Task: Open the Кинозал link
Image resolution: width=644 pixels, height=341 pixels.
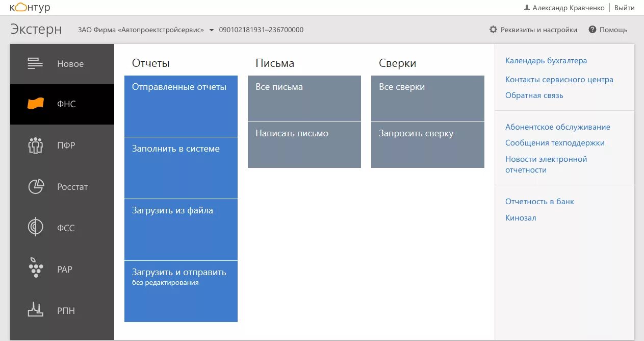Action: pyautogui.click(x=521, y=218)
